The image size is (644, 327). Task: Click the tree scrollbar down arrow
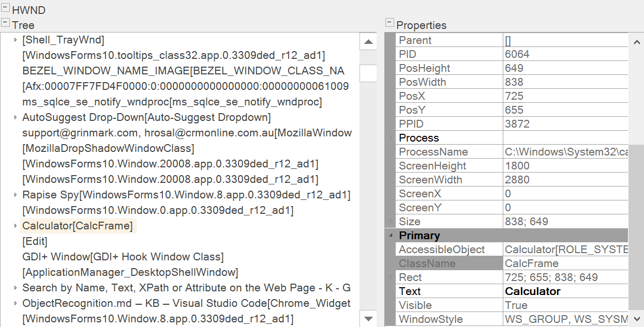tap(368, 319)
